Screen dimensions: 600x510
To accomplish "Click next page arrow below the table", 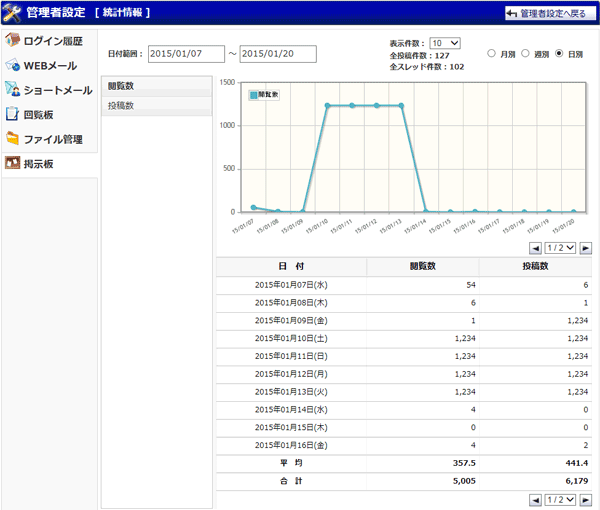I will pos(585,499).
